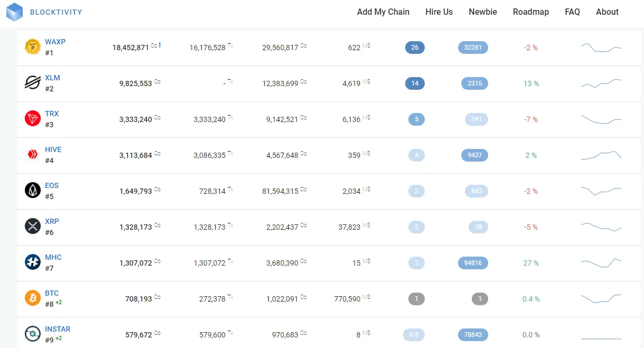Click the XRP trend sparkline chart
644x348 pixels.
[601, 227]
